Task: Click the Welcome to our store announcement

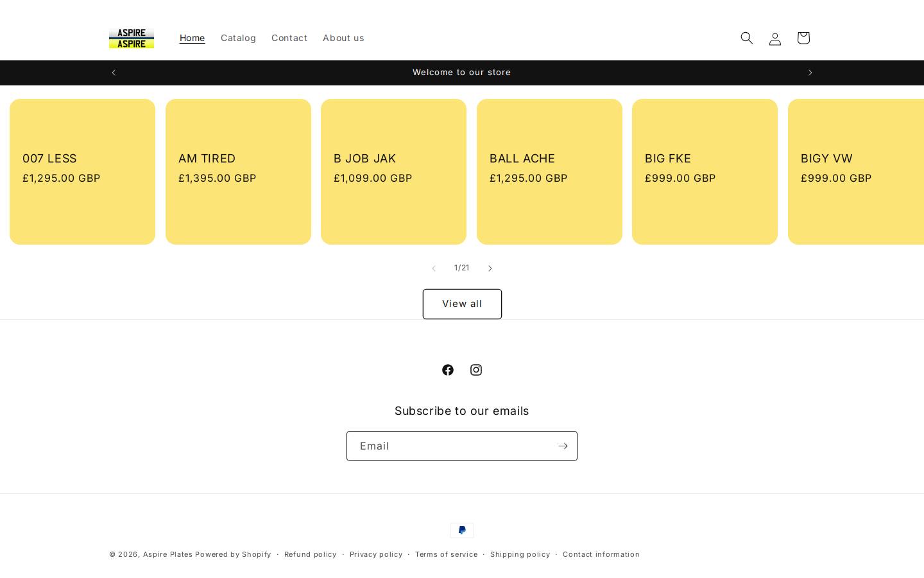Action: [x=462, y=73]
